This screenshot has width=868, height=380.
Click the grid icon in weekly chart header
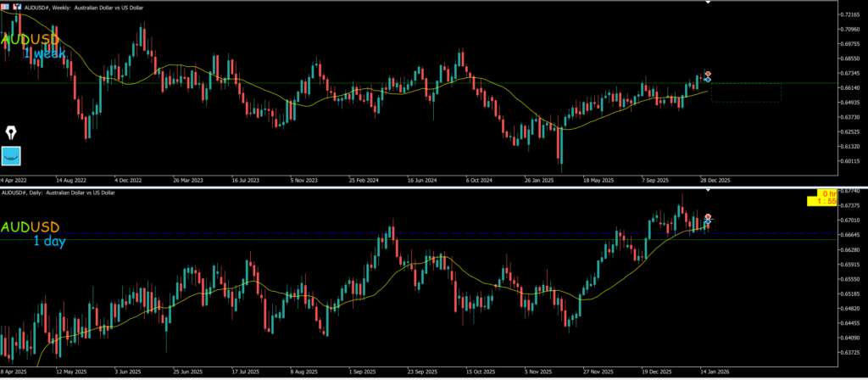pyautogui.click(x=6, y=6)
